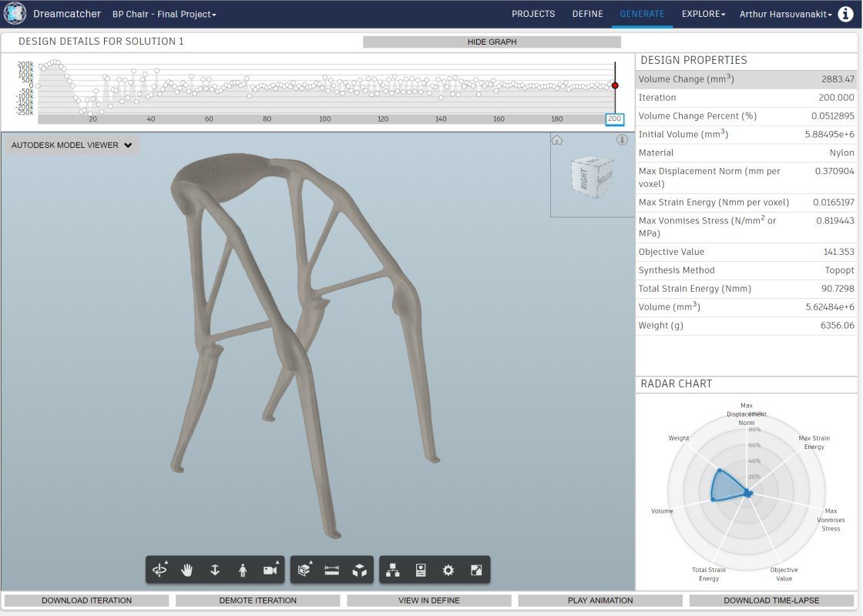Open the model viewer settings gear
The width and height of the screenshot is (863, 616).
pos(448,570)
